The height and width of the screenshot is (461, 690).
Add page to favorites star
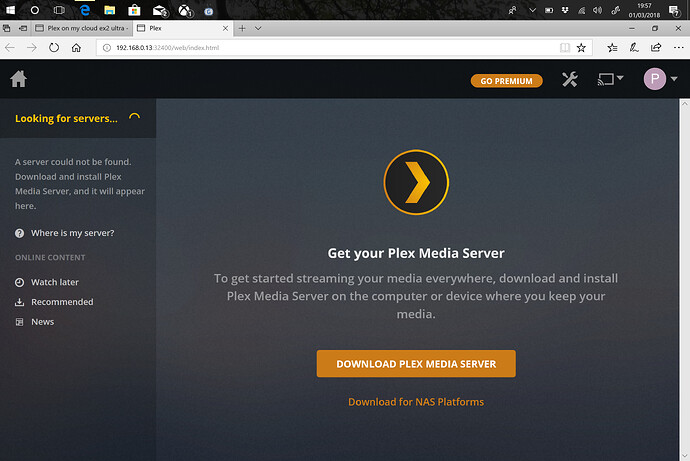[x=581, y=48]
